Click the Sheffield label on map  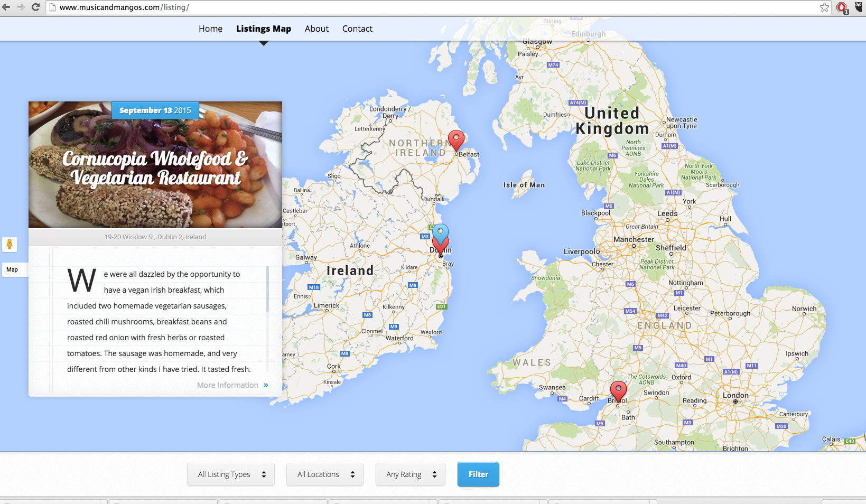click(x=671, y=247)
